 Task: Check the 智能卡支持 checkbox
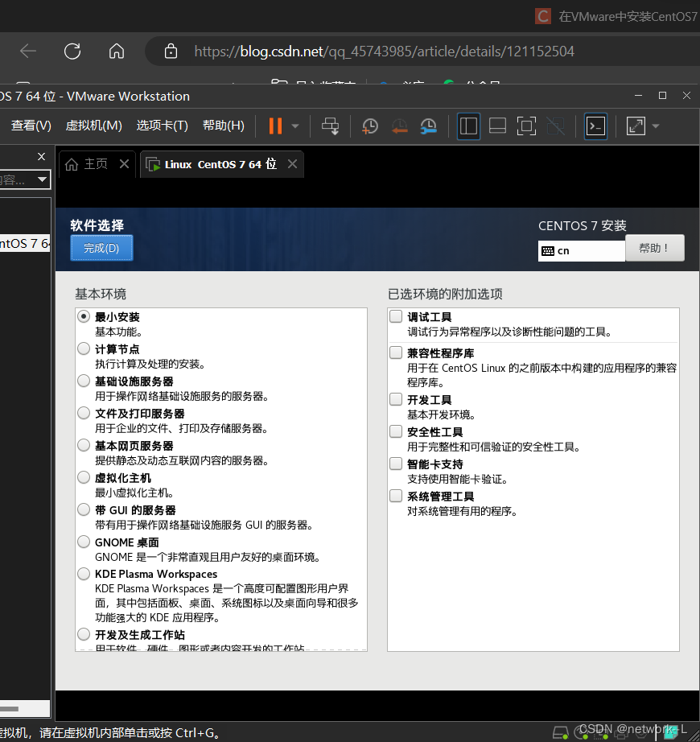[x=396, y=464]
